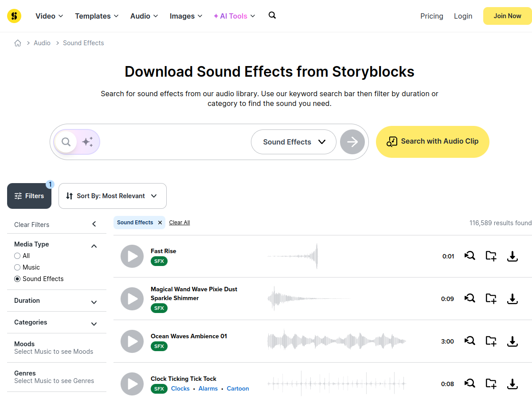532x399 pixels.
Task: Open the Templates menu
Action: (97, 16)
